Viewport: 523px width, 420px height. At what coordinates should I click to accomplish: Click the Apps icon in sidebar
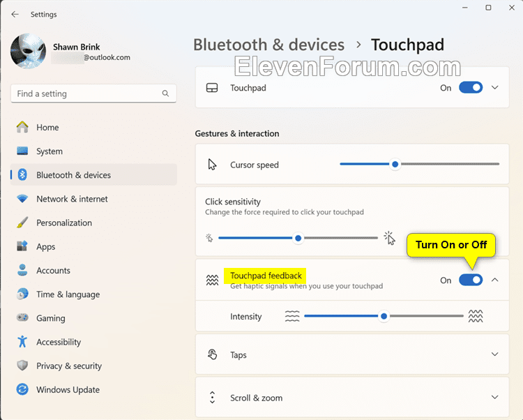(22, 246)
